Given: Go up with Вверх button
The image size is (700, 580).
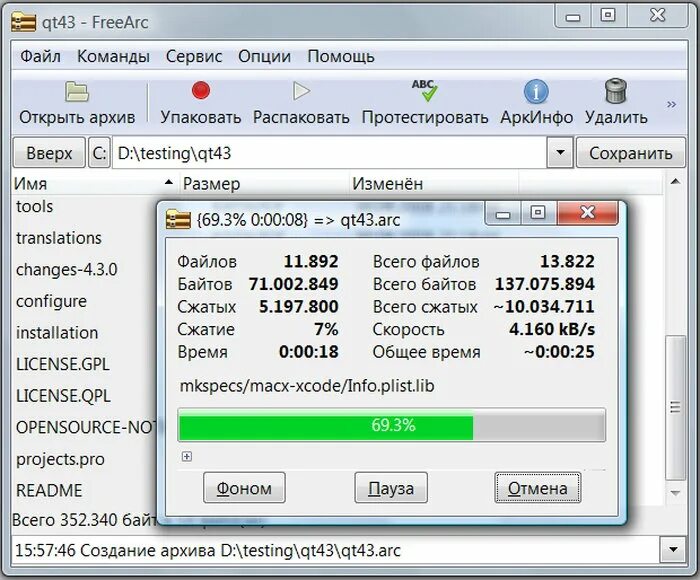Looking at the screenshot, I should tap(49, 153).
